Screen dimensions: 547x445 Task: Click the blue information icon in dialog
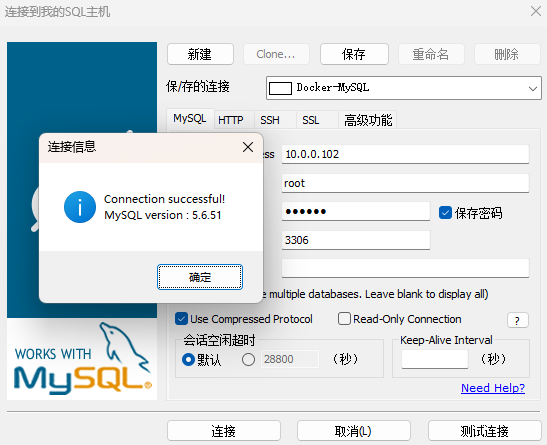pyautogui.click(x=80, y=207)
